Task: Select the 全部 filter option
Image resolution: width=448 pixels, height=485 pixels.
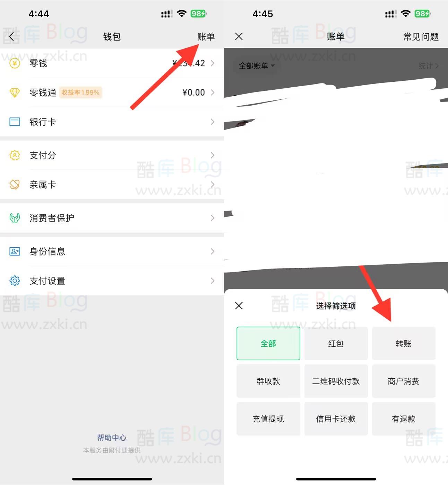Action: tap(268, 343)
